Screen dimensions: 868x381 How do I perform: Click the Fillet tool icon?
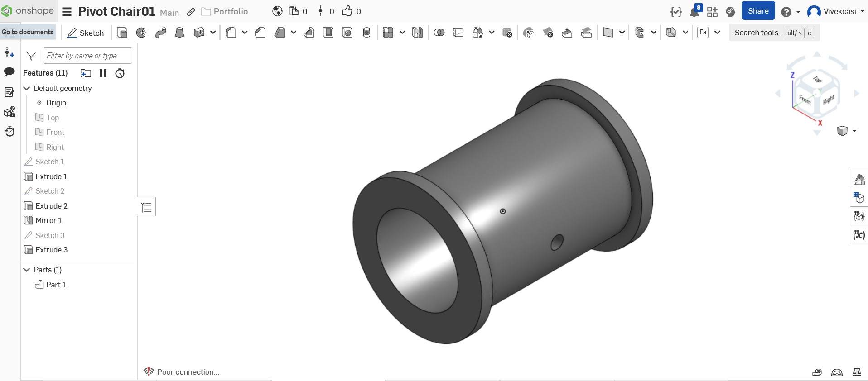click(x=231, y=33)
